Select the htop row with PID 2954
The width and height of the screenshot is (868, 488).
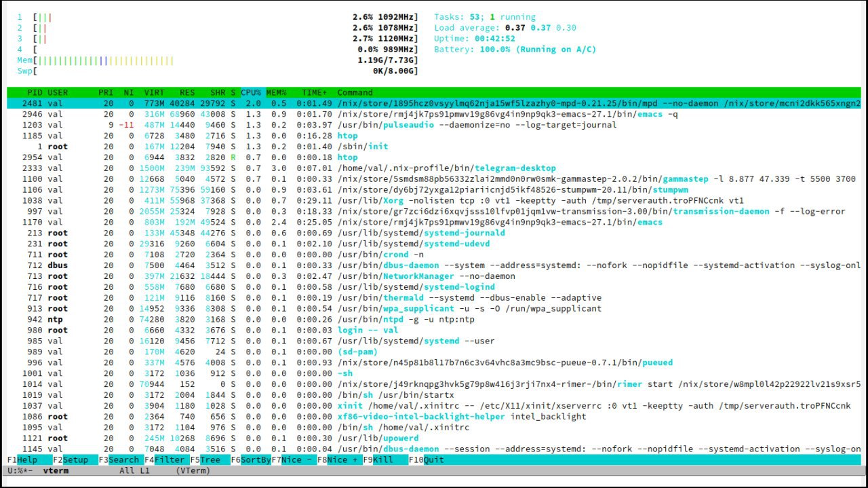click(x=434, y=157)
